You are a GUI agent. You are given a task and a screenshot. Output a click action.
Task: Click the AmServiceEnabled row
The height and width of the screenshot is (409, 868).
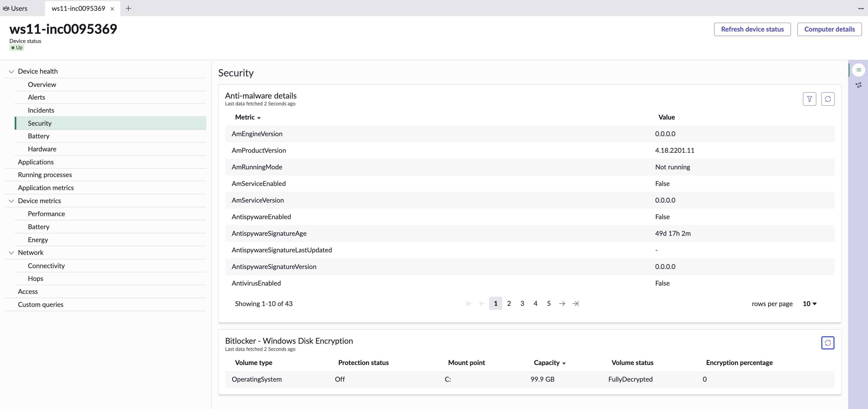click(x=530, y=184)
